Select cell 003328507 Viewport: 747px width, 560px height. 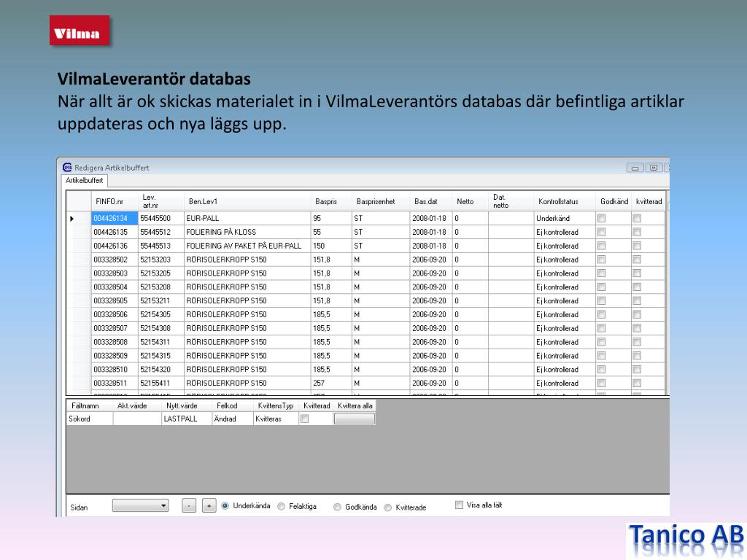pyautogui.click(x=115, y=328)
